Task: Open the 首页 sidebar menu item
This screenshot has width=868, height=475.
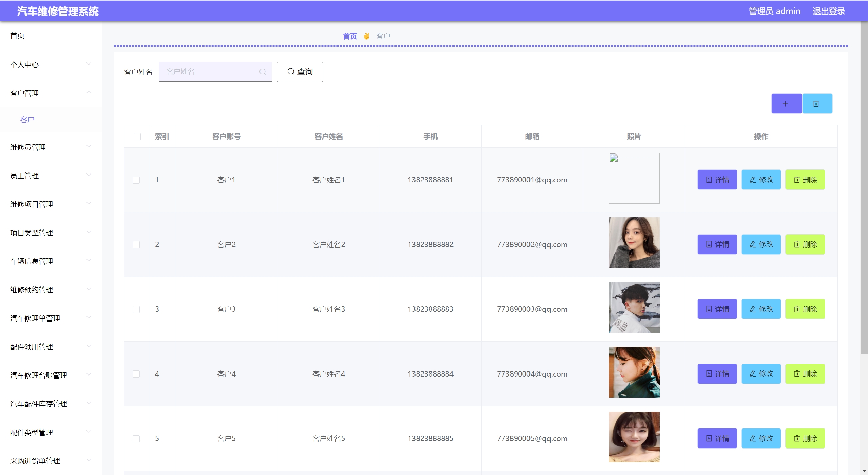Action: point(18,36)
